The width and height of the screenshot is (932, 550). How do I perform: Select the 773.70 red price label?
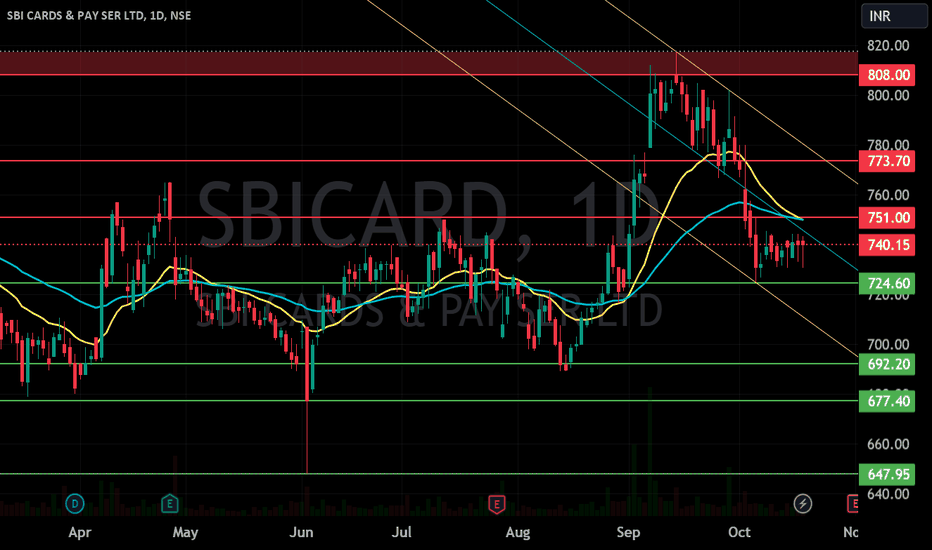pos(887,161)
